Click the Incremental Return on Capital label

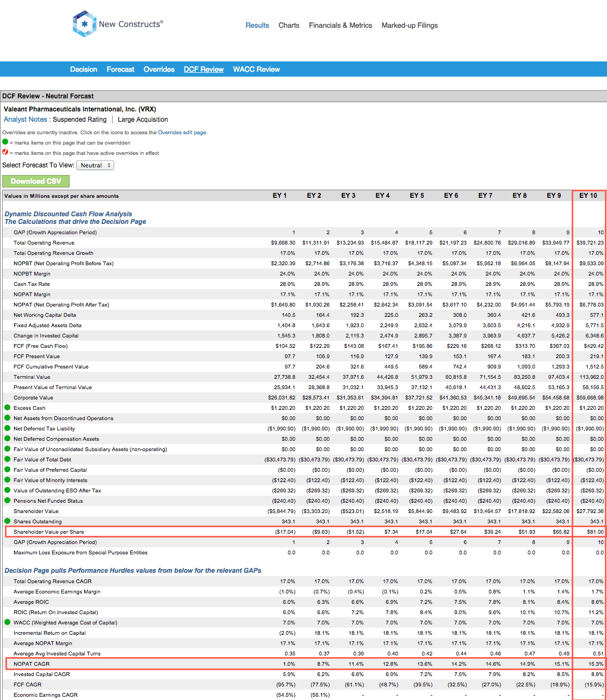click(50, 633)
